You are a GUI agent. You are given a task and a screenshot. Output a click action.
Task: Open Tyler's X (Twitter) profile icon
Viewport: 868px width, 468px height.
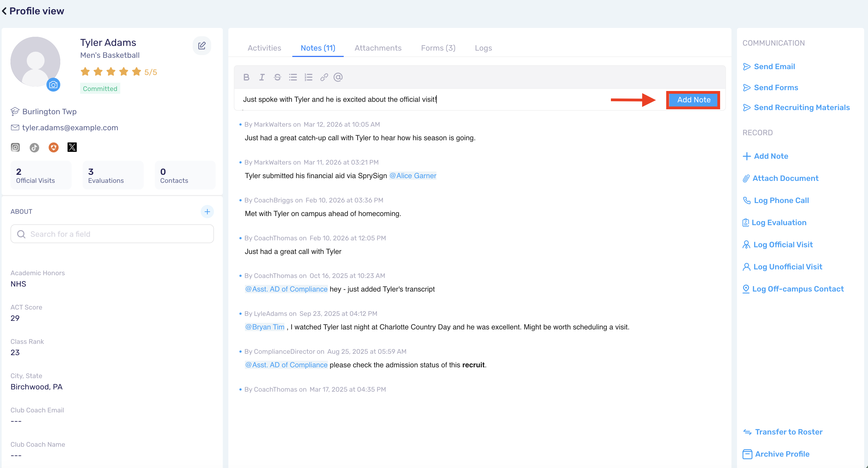pos(72,147)
